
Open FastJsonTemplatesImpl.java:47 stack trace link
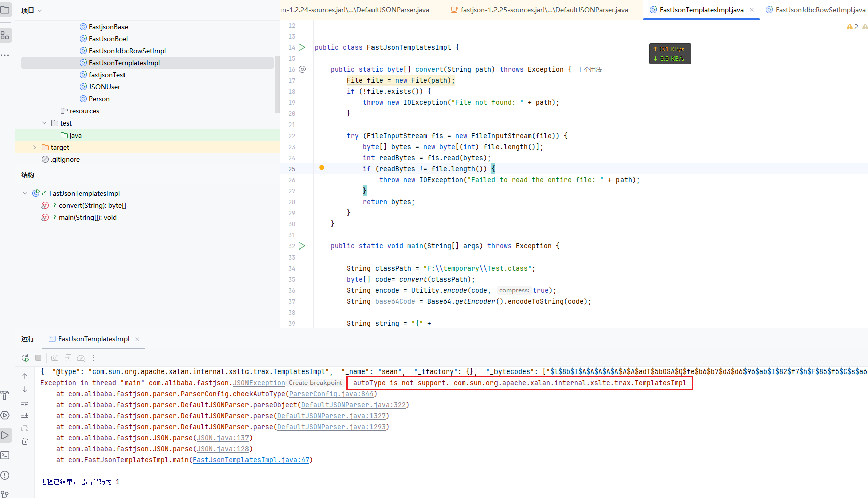tap(251, 460)
